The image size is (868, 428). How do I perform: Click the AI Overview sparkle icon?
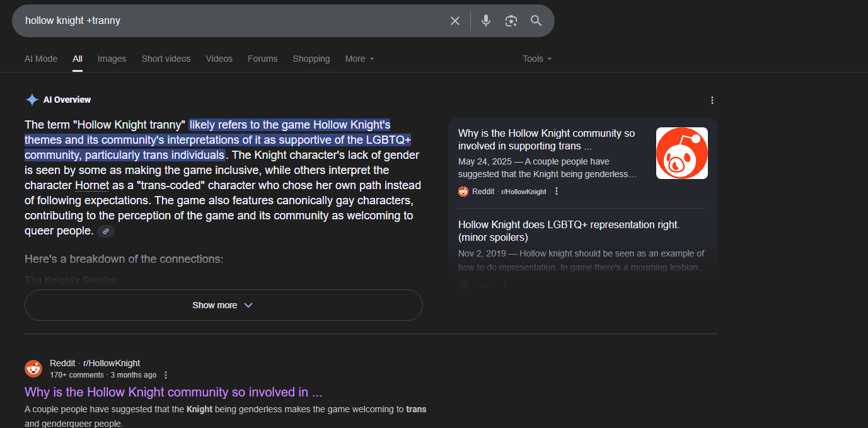click(32, 100)
